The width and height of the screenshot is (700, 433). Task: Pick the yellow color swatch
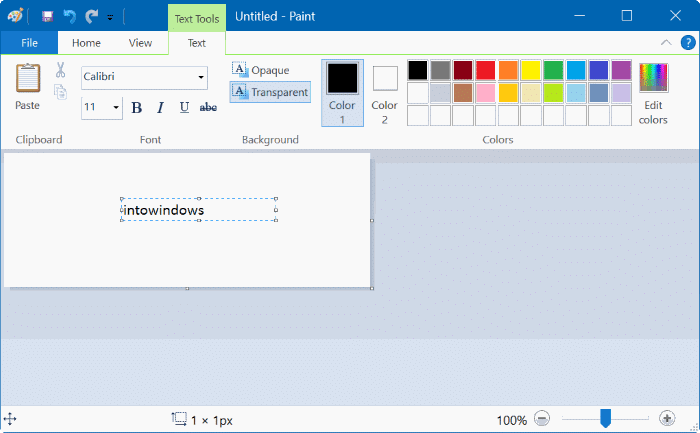531,70
